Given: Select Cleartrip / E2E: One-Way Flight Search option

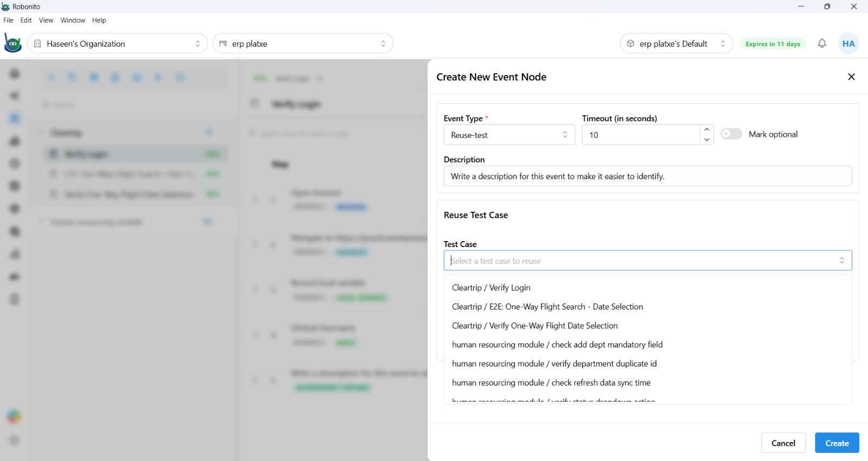Looking at the screenshot, I should [x=648, y=307].
